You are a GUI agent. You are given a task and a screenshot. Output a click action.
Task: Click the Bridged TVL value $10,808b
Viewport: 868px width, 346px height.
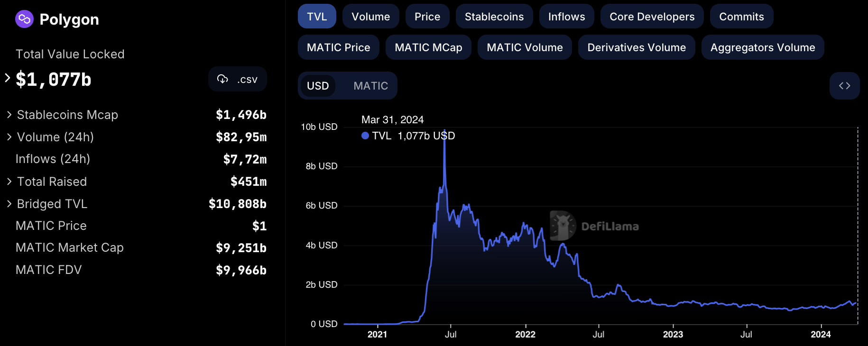(x=238, y=204)
